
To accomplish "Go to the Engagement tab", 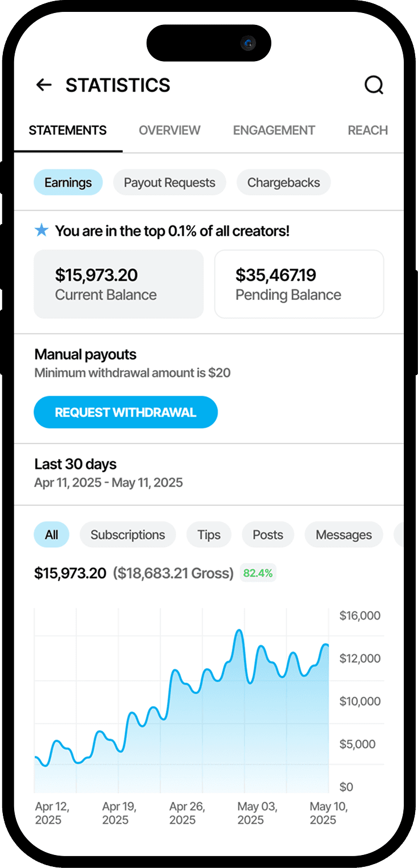I will point(274,130).
